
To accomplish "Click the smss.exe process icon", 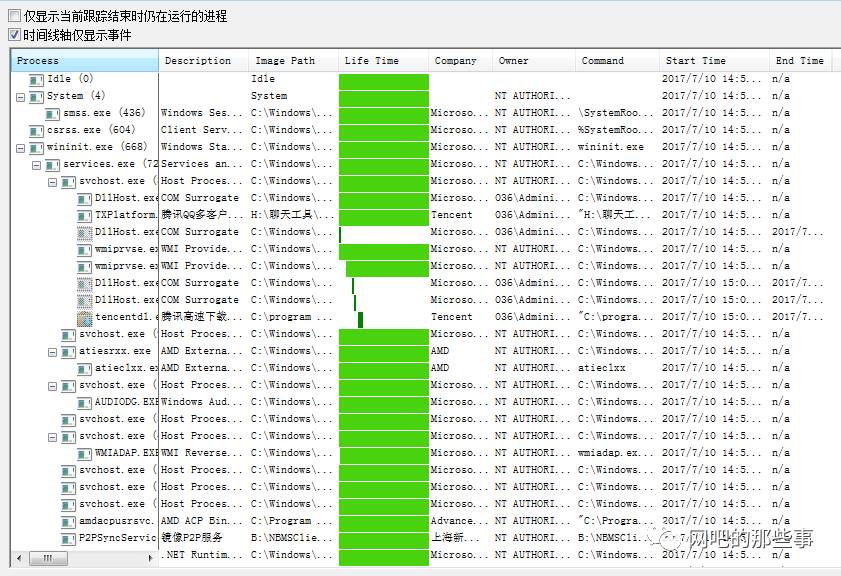I will [x=53, y=113].
